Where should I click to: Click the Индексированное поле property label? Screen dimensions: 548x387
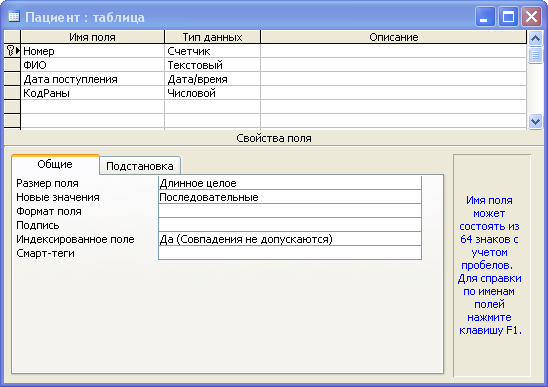[75, 239]
